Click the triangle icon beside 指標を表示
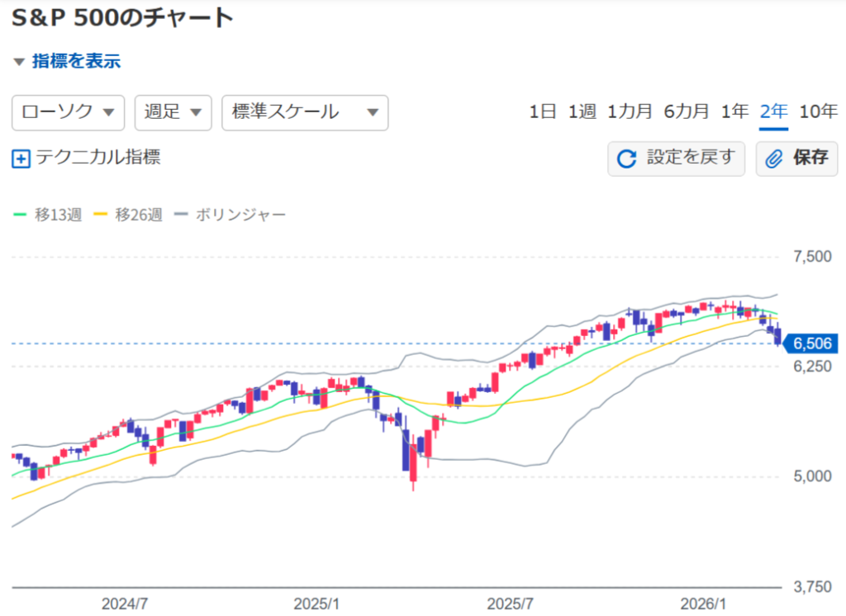The image size is (846, 616). (x=19, y=61)
